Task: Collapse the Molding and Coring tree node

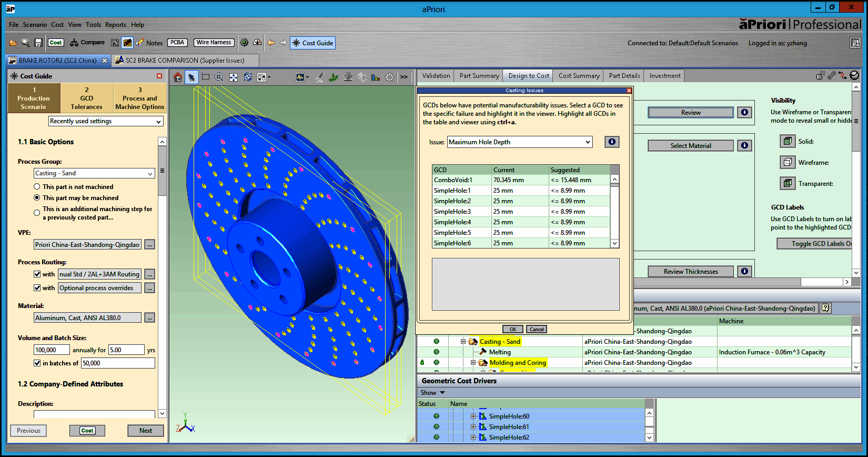Action: pyautogui.click(x=473, y=363)
